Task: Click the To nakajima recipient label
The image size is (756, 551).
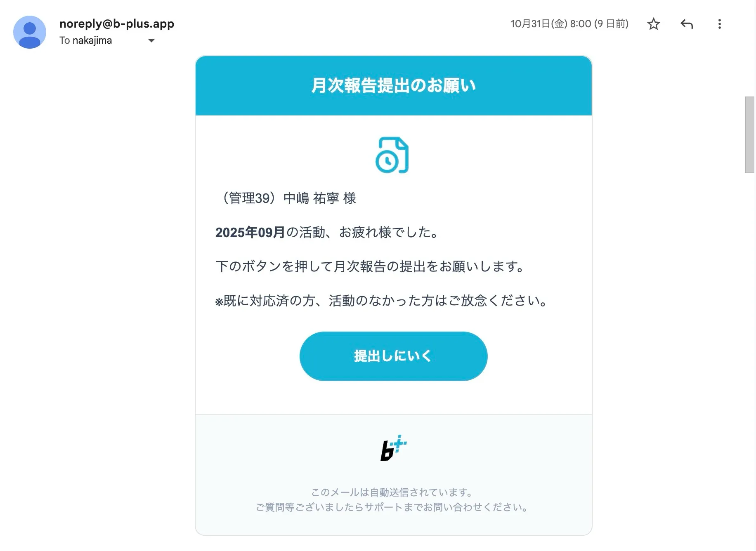Action: (85, 40)
